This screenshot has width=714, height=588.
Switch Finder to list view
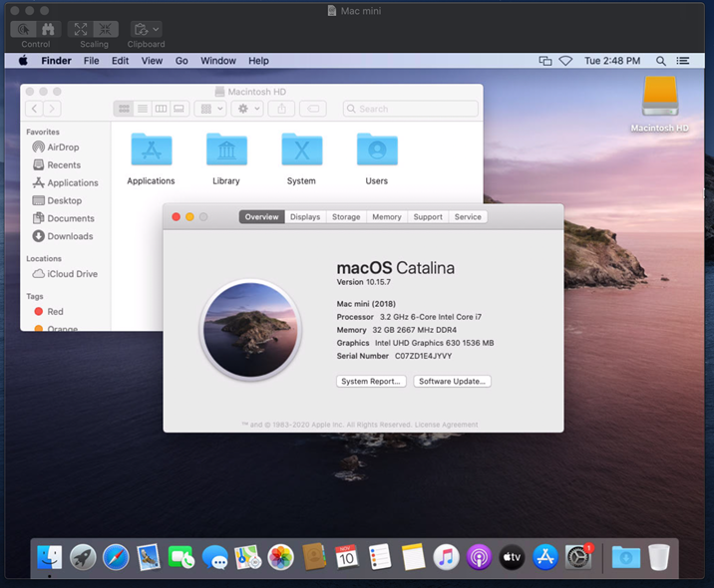tap(143, 109)
